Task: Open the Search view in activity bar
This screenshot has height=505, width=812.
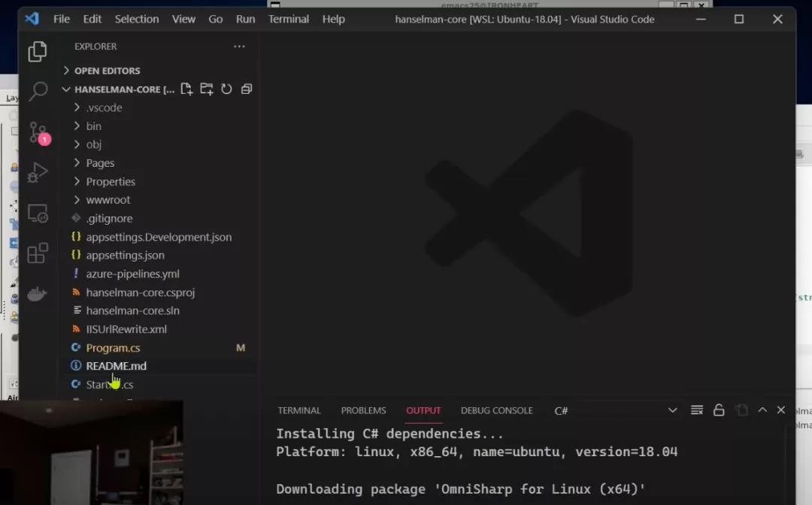Action: pos(38,92)
